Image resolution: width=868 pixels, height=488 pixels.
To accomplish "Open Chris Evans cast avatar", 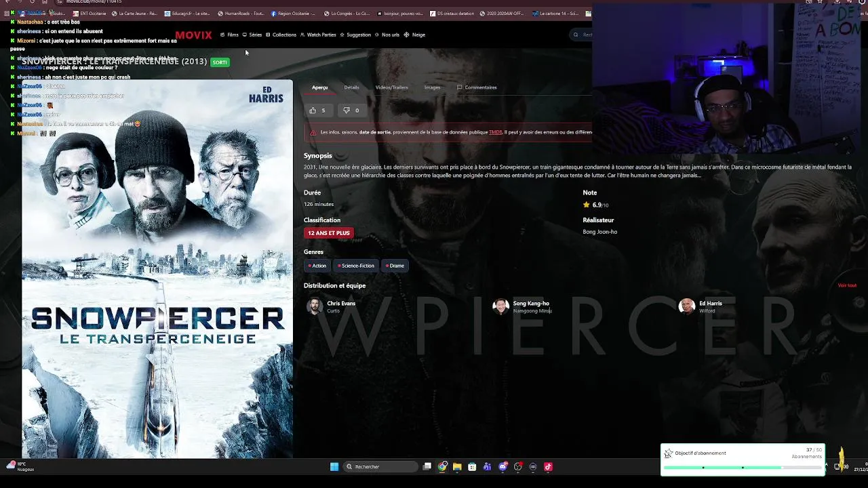I will (x=315, y=306).
